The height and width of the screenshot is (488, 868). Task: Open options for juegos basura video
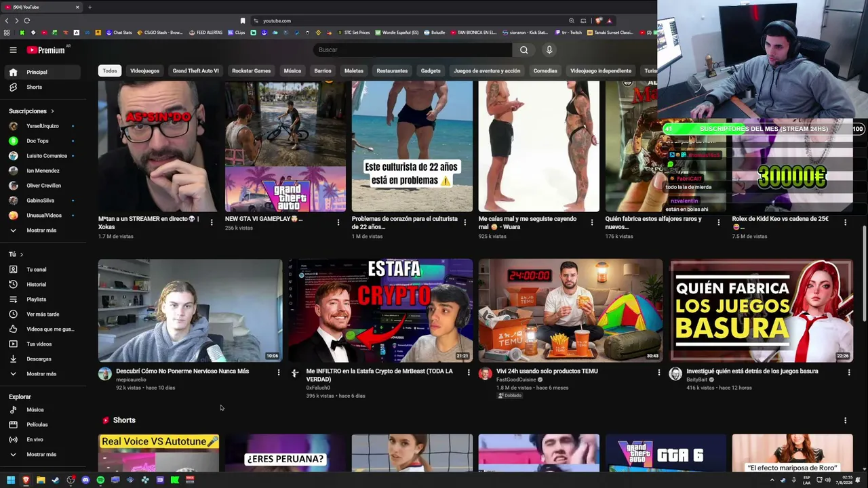pyautogui.click(x=849, y=372)
